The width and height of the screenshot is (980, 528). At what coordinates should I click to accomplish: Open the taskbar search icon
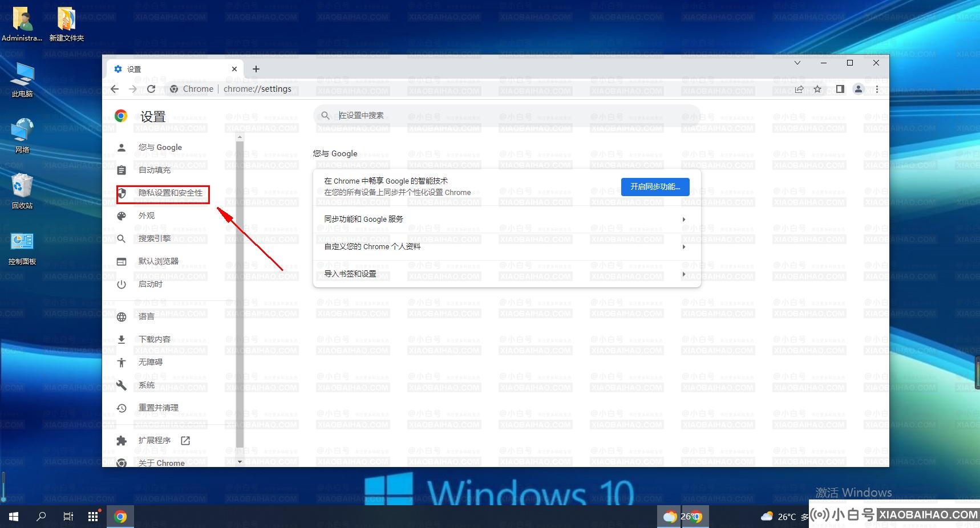pyautogui.click(x=41, y=517)
